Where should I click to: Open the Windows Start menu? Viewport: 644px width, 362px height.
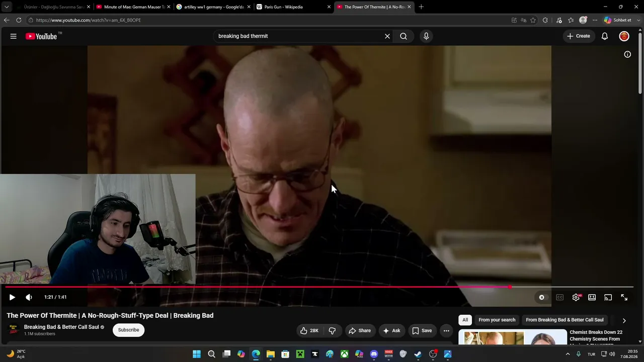[197, 354]
